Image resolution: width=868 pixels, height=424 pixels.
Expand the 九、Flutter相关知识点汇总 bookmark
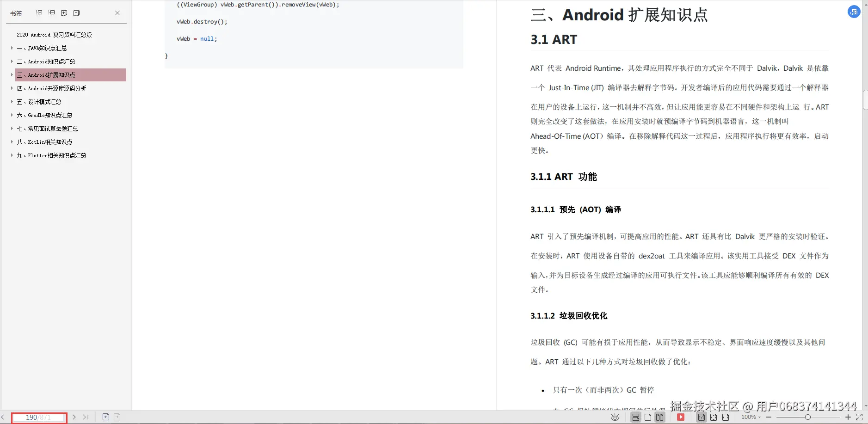(x=11, y=155)
